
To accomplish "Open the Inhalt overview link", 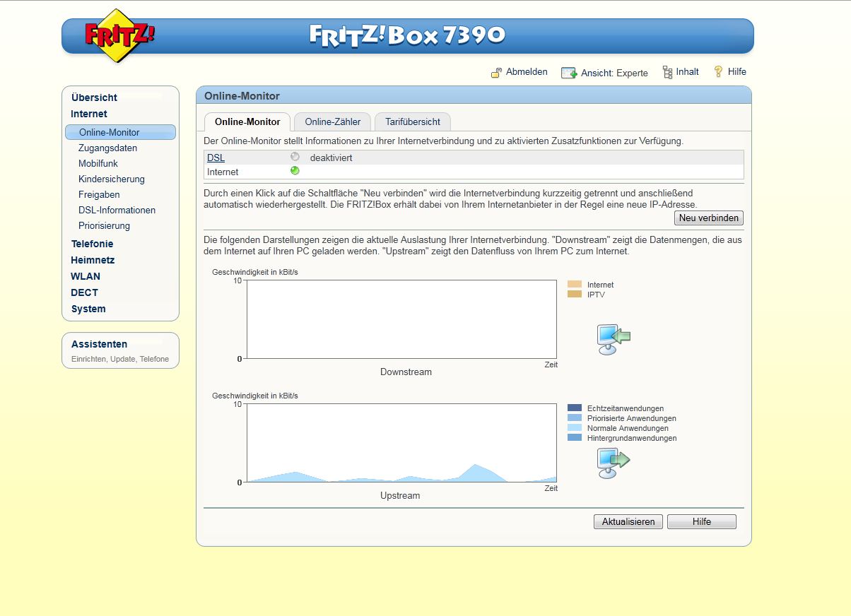I will point(687,72).
